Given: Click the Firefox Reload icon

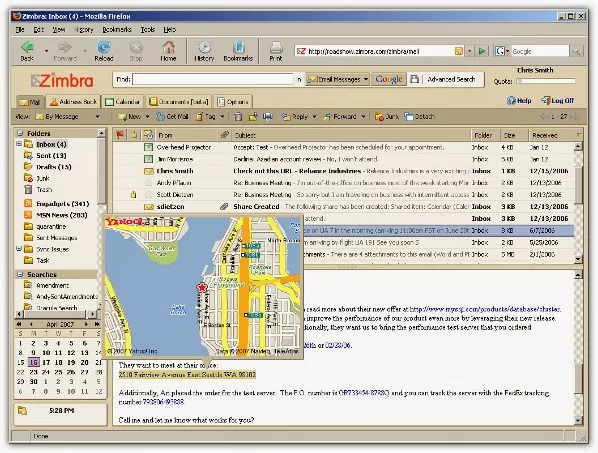Looking at the screenshot, I should pos(104,47).
